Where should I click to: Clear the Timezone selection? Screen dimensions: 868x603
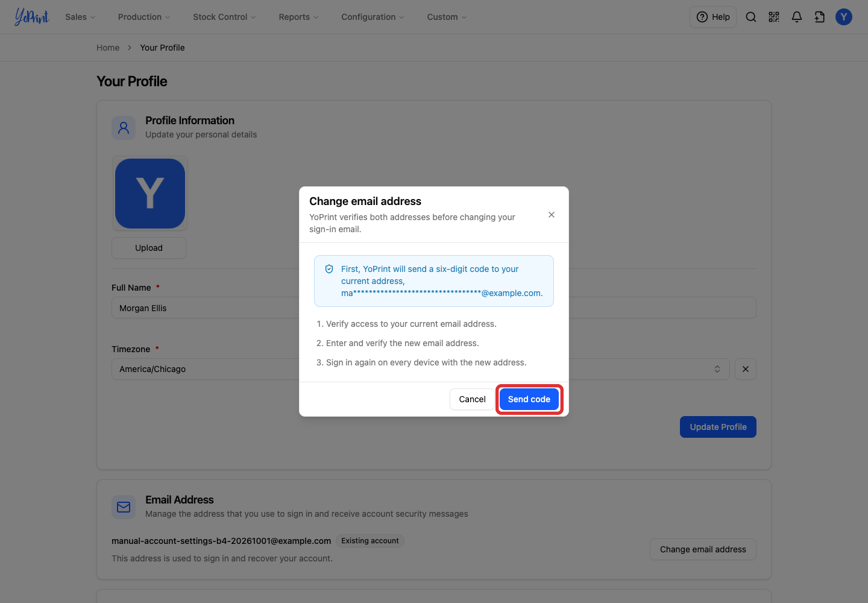point(746,369)
